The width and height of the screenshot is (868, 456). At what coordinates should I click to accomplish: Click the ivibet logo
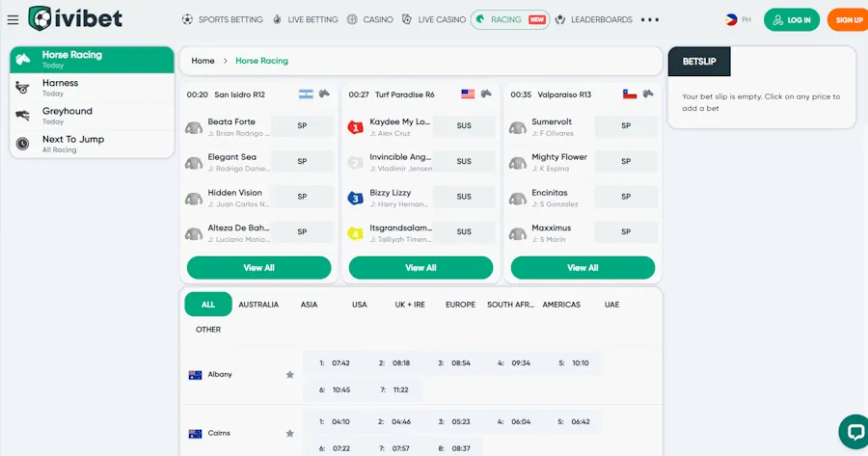(x=75, y=19)
